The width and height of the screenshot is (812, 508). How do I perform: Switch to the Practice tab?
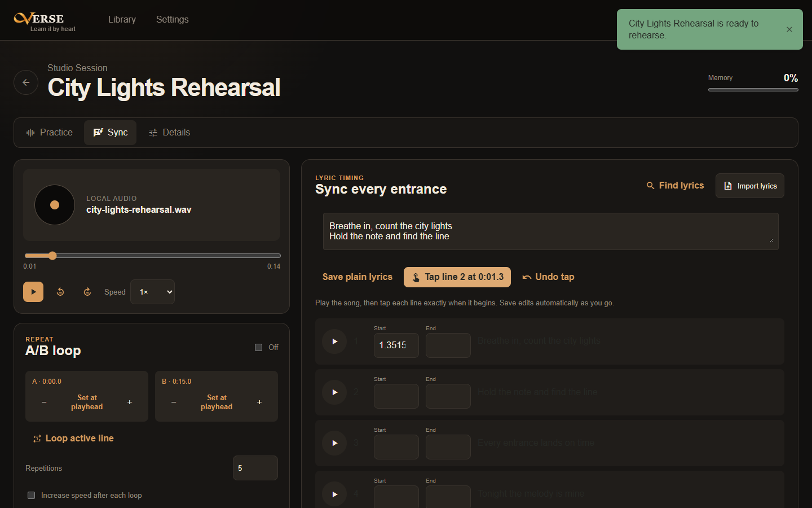[x=50, y=133]
